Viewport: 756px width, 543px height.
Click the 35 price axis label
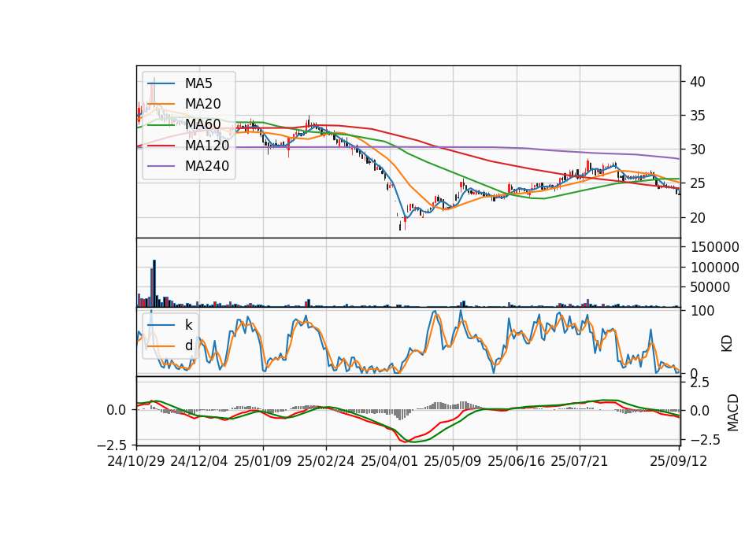click(x=698, y=116)
